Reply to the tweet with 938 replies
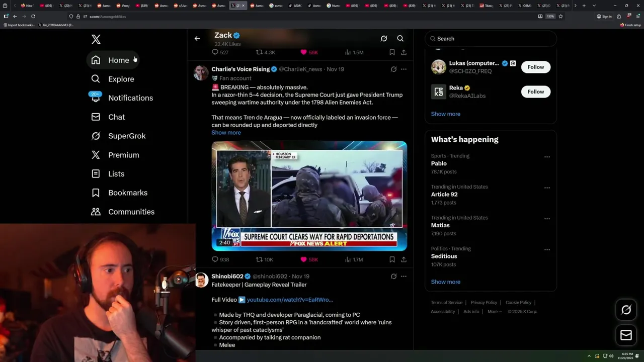Viewport: 644px width, 362px height. pos(220,259)
